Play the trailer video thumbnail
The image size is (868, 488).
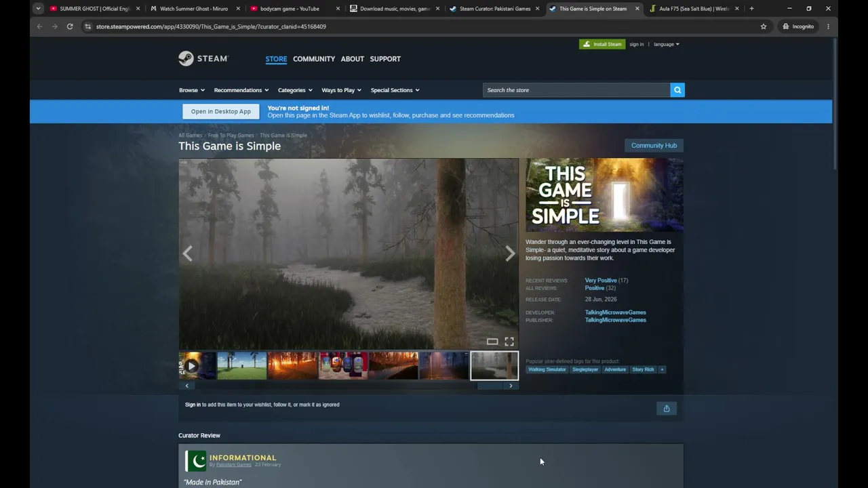tap(192, 366)
